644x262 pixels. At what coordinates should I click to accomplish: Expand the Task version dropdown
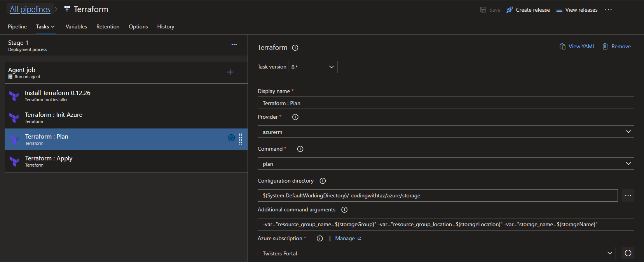(312, 67)
